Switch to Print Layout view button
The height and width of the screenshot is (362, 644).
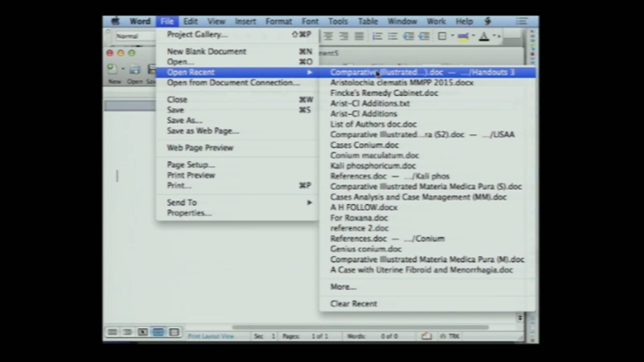pyautogui.click(x=158, y=332)
